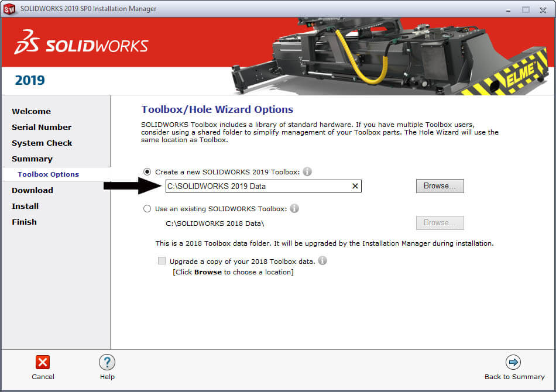The image size is (556, 392).
Task: Select Use an existing SOLIDWORKS Toolbox
Action: pos(147,208)
